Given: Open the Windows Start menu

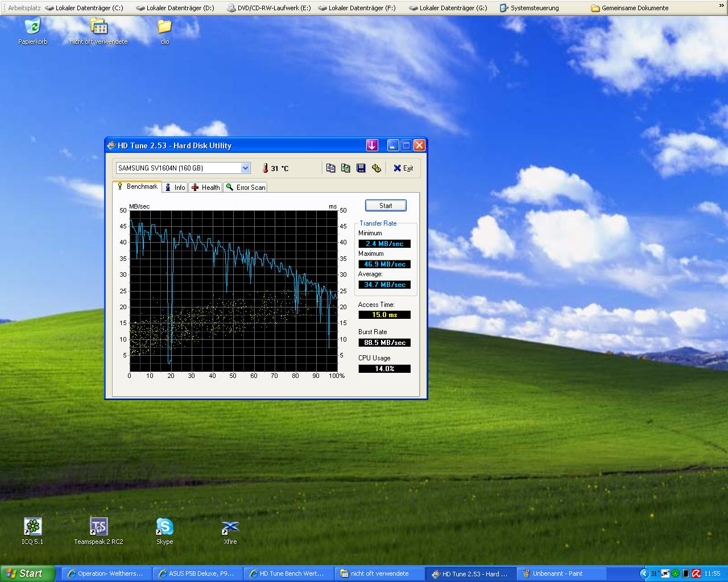Looking at the screenshot, I should [x=27, y=573].
